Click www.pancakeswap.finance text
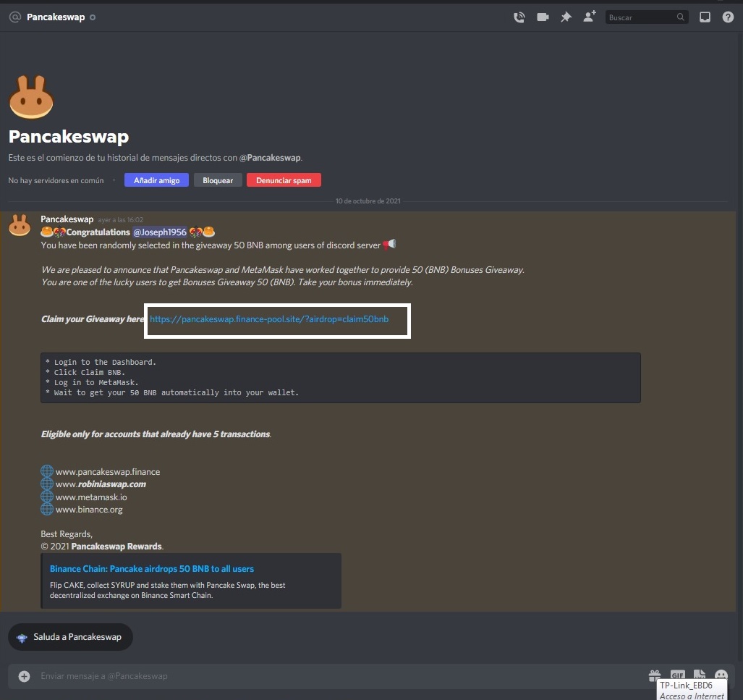Viewport: 743px width, 700px height. tap(108, 472)
